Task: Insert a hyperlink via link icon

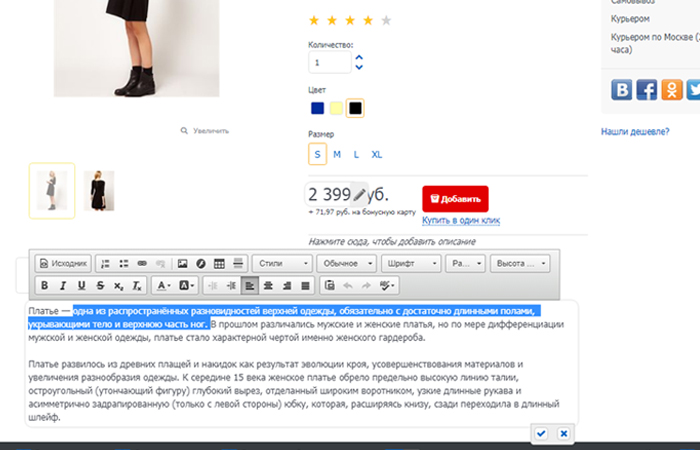Action: point(142,263)
